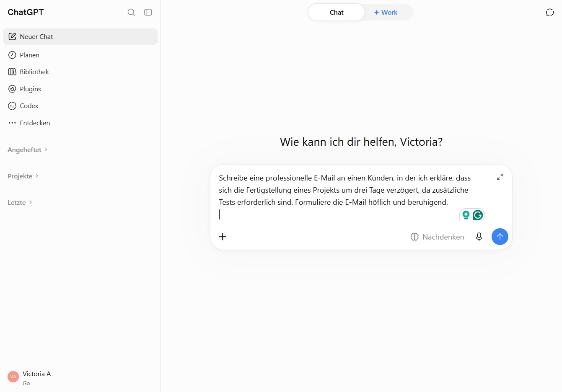Viewport: 562px width, 392px height.
Task: Click the temporary chat icon top right
Action: [550, 12]
